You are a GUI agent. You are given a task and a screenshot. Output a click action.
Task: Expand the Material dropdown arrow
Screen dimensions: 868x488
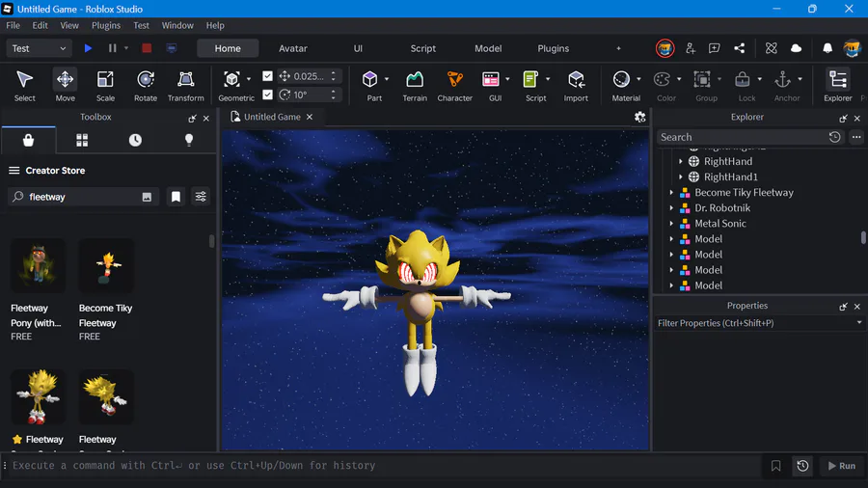[x=638, y=79]
